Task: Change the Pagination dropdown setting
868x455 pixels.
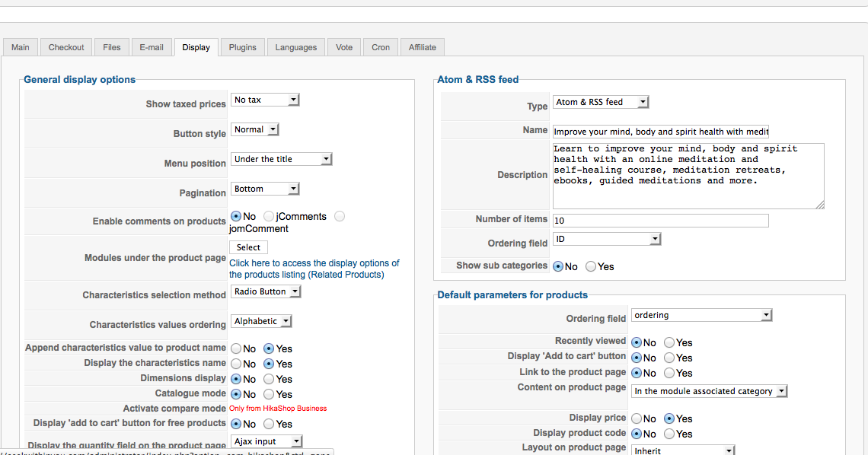Action: (x=265, y=189)
